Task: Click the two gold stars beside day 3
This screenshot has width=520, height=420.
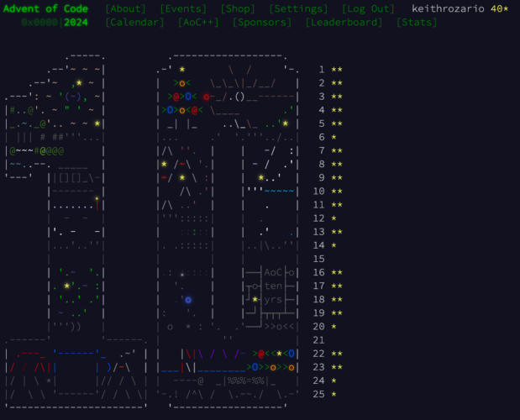Action: pos(336,97)
